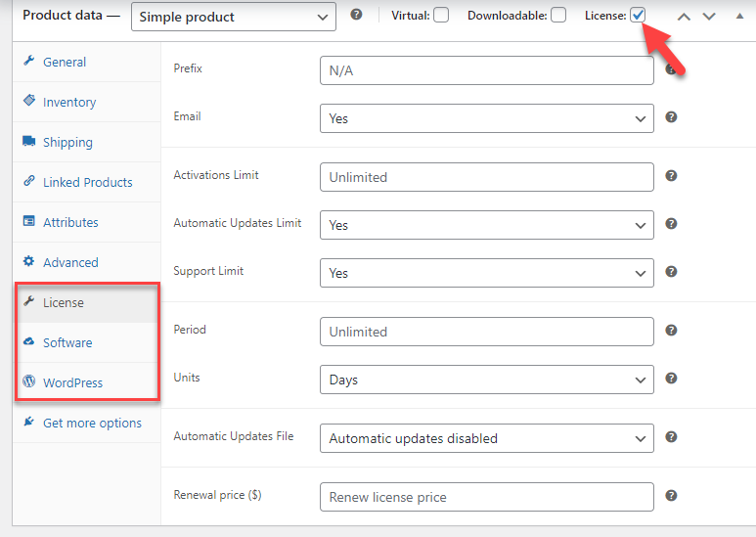Image resolution: width=756 pixels, height=537 pixels.
Task: Click the Get more options link
Action: [x=92, y=423]
